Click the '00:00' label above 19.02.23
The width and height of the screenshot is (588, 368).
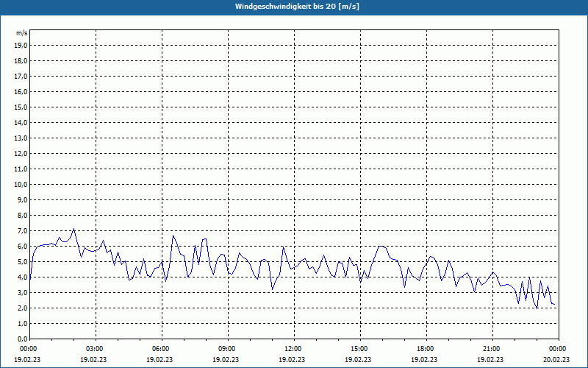[x=27, y=349]
